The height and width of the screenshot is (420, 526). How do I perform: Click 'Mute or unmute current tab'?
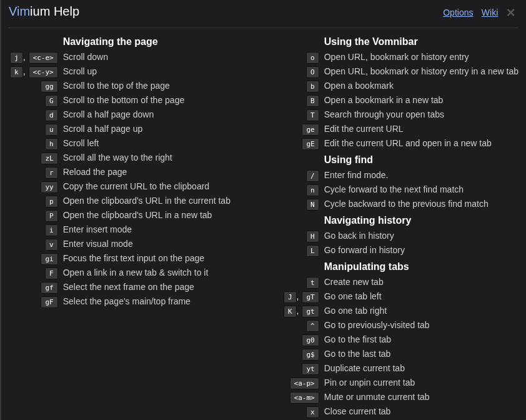377,397
